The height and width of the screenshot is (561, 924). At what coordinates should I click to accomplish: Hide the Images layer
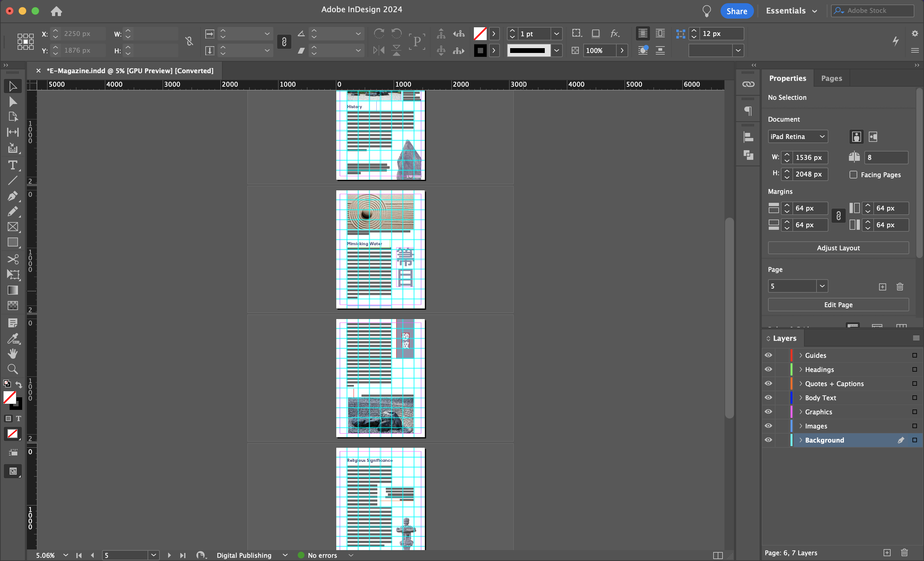click(768, 426)
